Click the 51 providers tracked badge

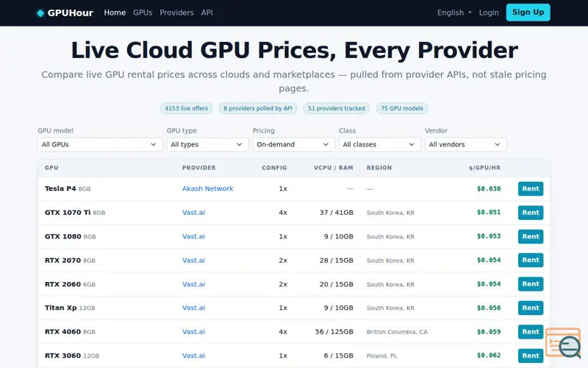click(337, 108)
